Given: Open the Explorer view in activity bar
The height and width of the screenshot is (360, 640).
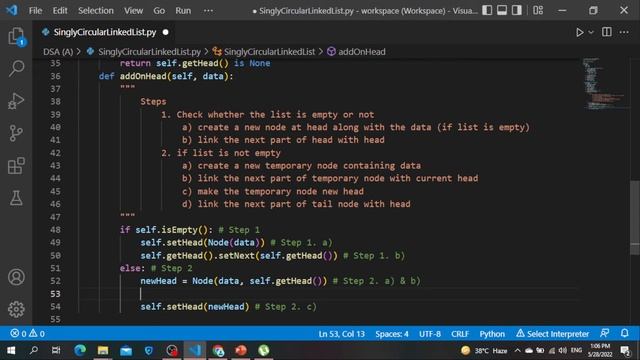Looking at the screenshot, I should coord(16,36).
